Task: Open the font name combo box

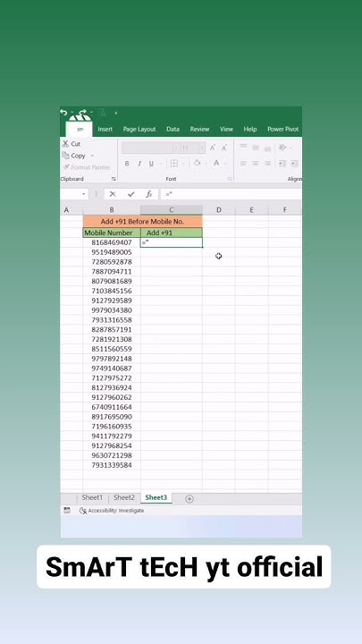Action: tap(151, 148)
